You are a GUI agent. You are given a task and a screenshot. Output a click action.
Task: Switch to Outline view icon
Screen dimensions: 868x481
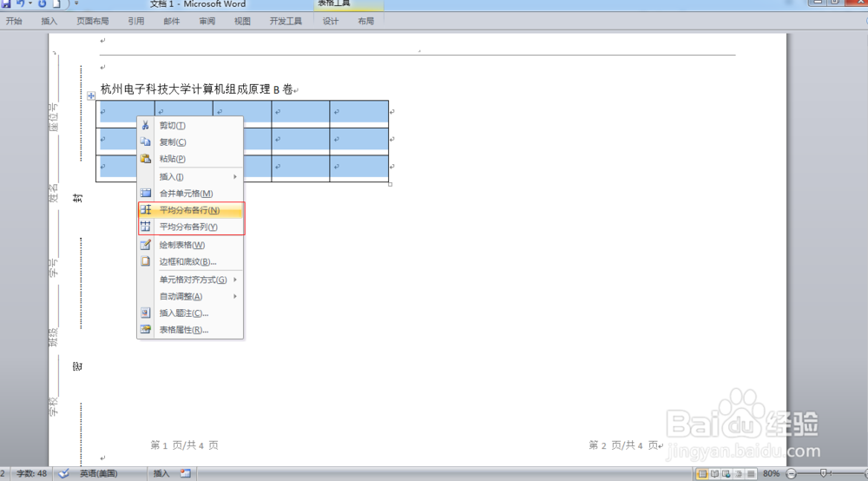(739, 474)
